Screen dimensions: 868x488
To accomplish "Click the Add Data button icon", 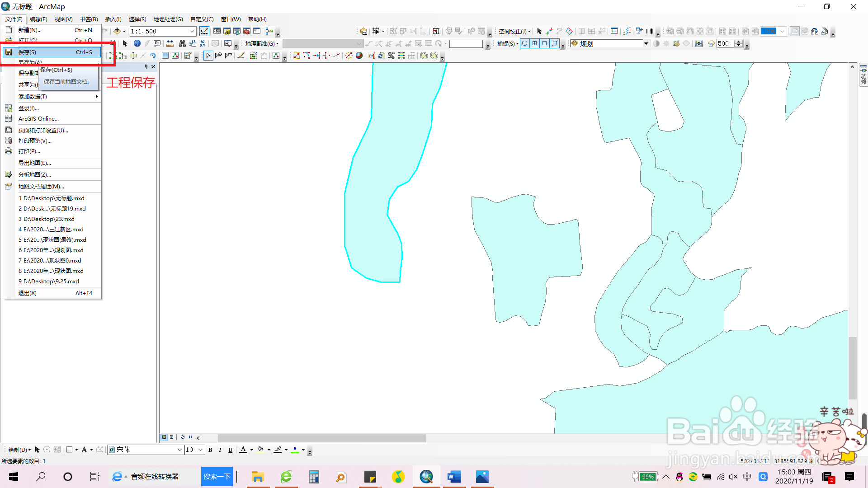I will click(x=117, y=31).
